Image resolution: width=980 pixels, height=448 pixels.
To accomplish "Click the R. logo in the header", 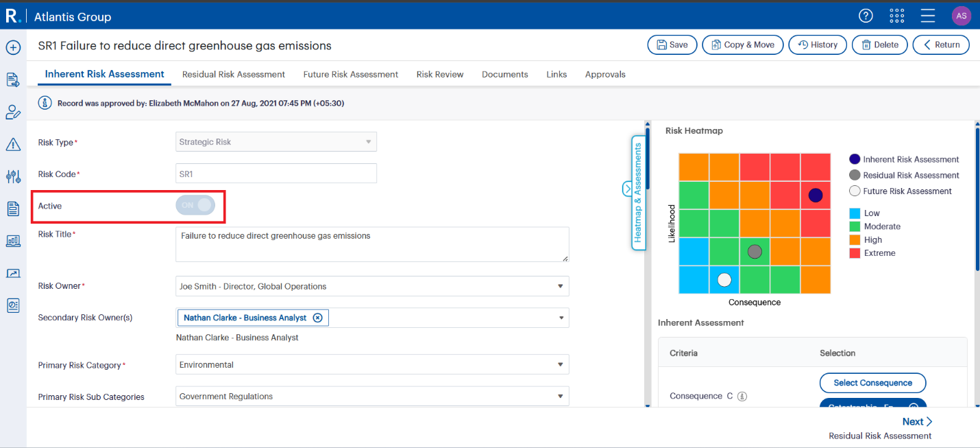I will (x=12, y=16).
